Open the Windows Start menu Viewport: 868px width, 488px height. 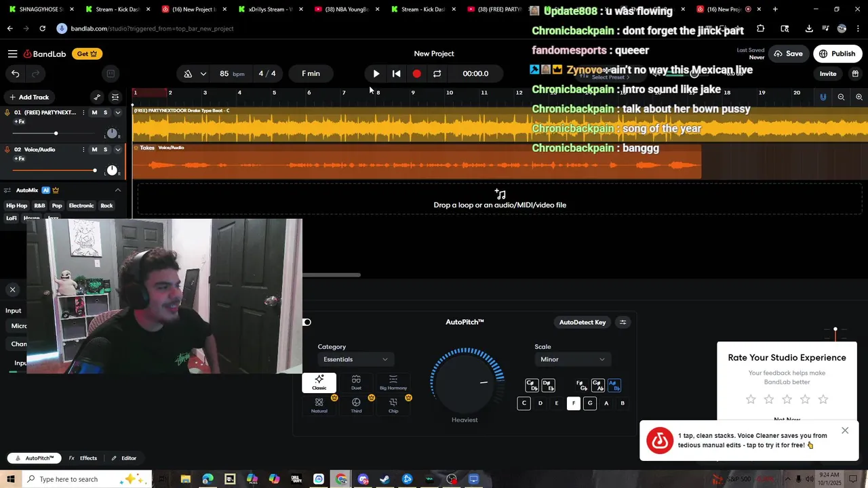click(x=11, y=479)
